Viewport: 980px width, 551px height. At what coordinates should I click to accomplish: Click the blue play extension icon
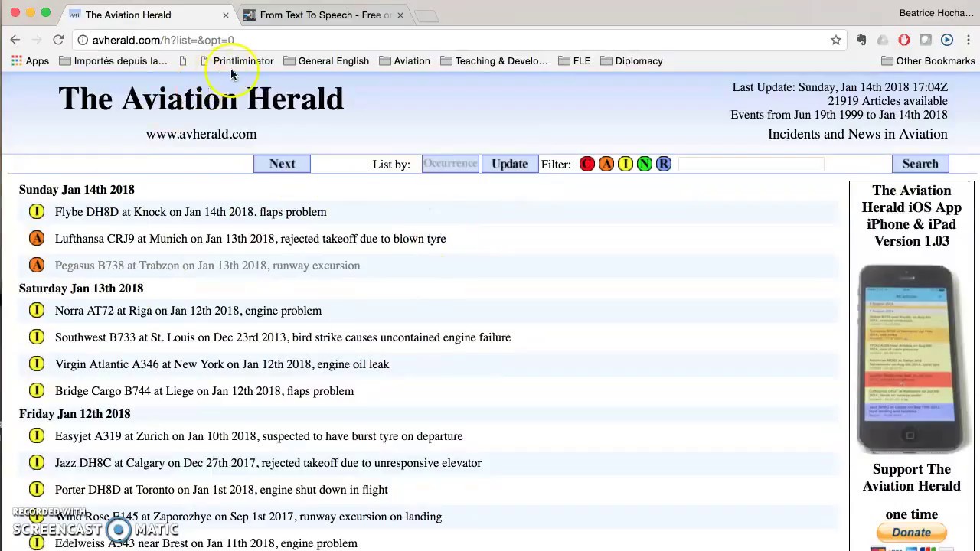coord(947,40)
